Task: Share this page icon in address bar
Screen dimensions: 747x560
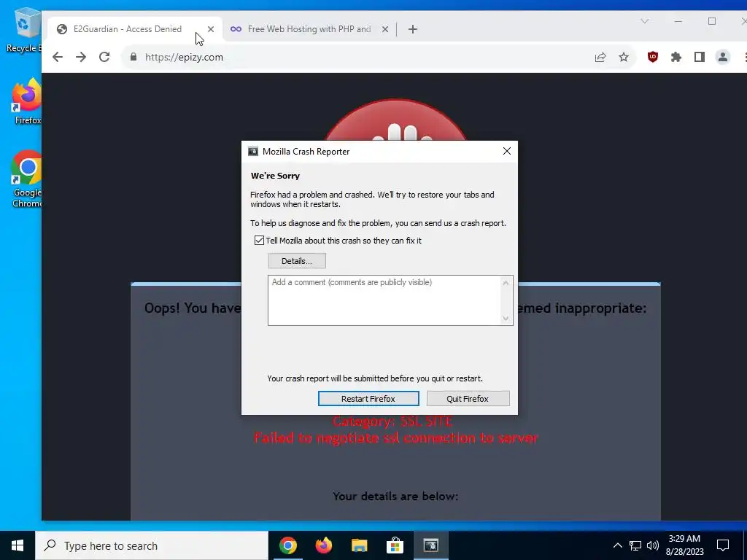Action: pos(600,57)
